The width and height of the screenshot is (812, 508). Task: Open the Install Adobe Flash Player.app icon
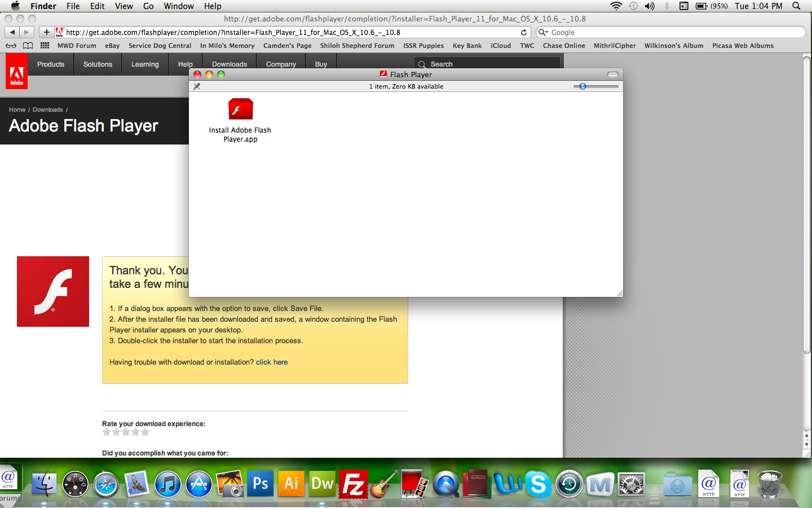click(240, 109)
